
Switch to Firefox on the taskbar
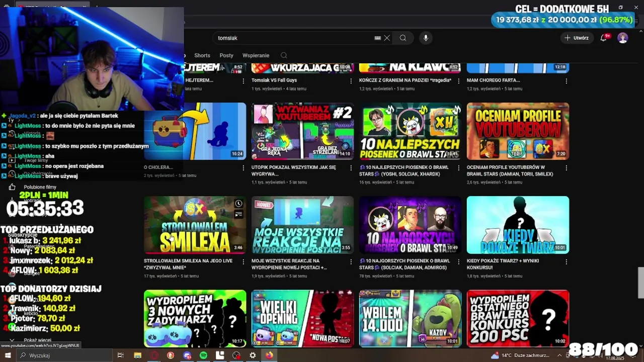click(x=269, y=355)
